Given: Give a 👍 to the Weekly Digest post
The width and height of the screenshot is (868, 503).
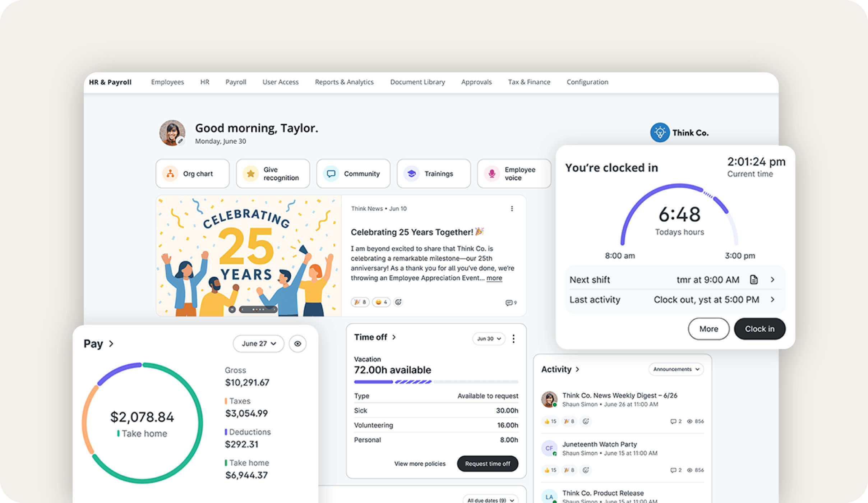Looking at the screenshot, I should (550, 421).
